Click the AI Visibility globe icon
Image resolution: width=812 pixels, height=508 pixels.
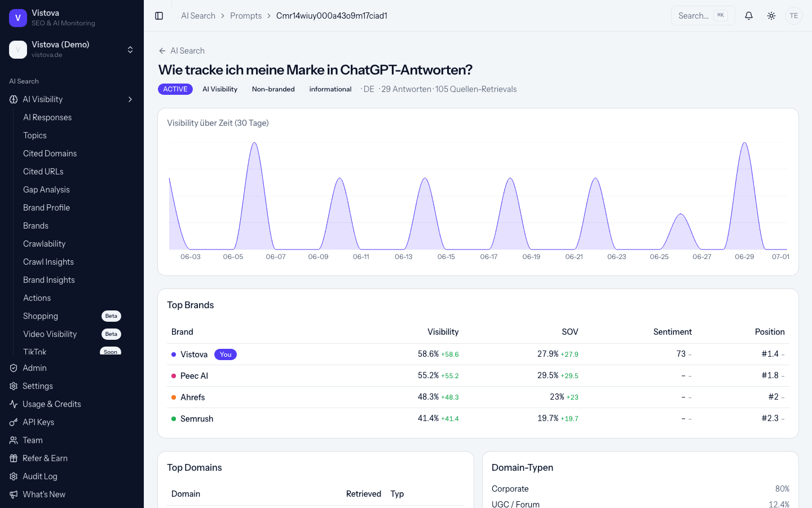[14, 99]
